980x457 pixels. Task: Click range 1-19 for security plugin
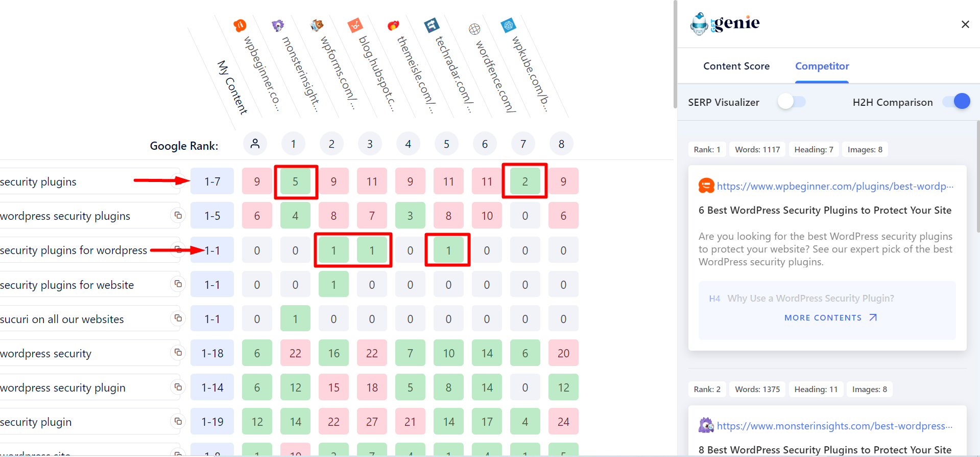(x=212, y=422)
